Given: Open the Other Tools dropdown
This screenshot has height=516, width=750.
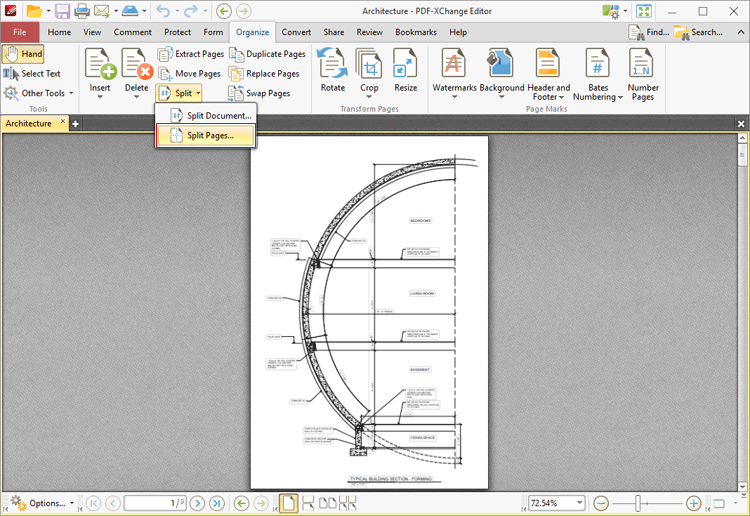Looking at the screenshot, I should point(38,93).
